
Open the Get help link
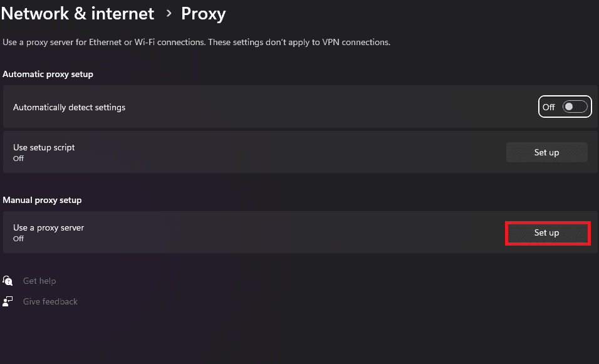pos(39,281)
